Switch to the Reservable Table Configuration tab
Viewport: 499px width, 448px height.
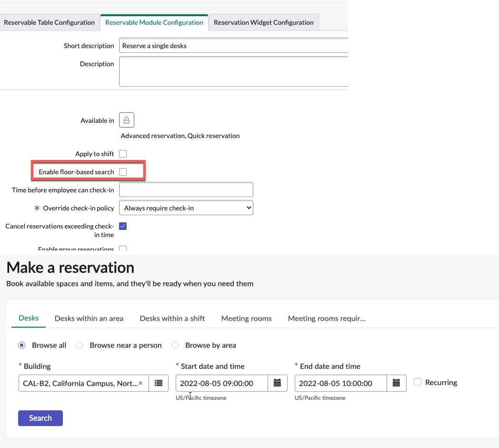[x=49, y=22]
